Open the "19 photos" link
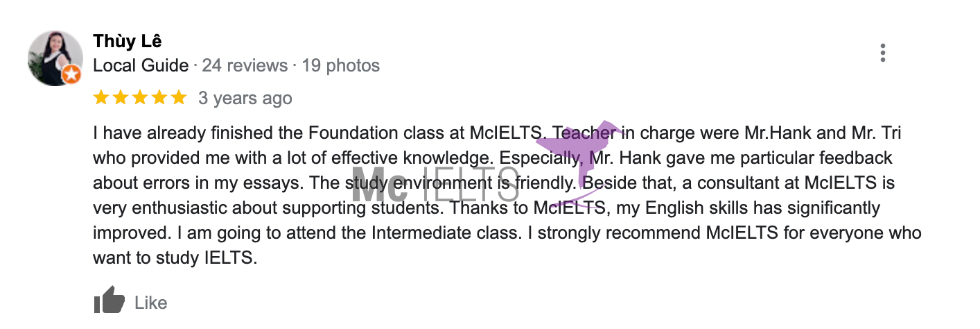The height and width of the screenshot is (329, 980). (341, 66)
